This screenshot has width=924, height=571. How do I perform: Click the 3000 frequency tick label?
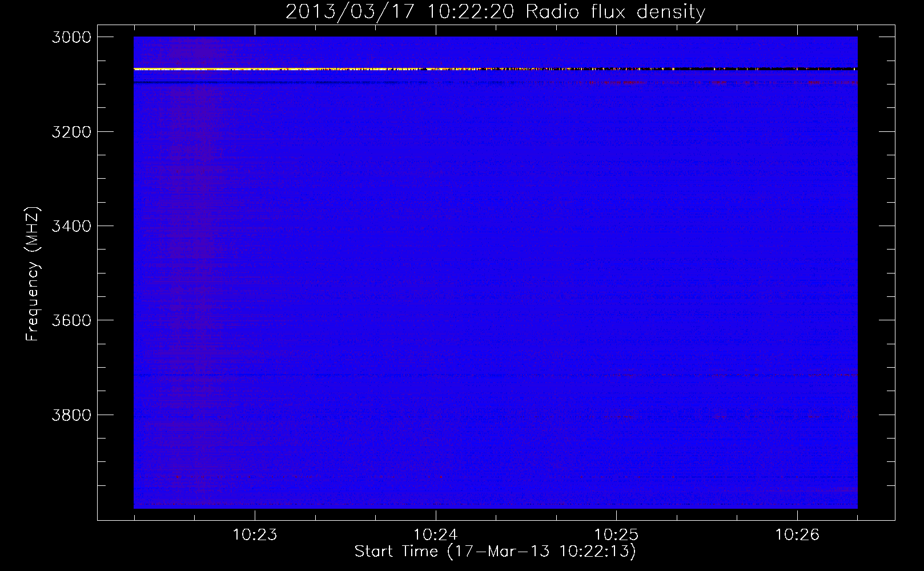pos(71,37)
